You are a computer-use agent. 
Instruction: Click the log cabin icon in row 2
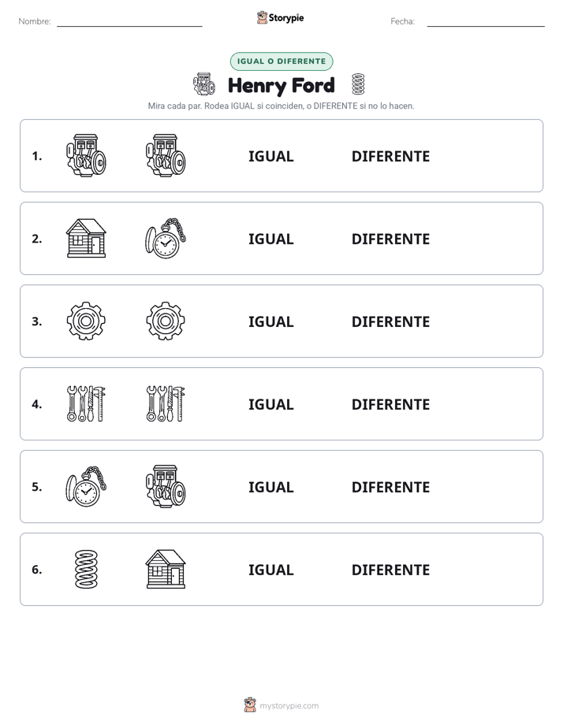point(86,238)
